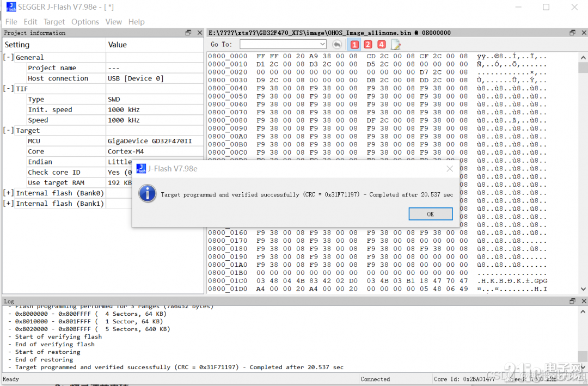
Task: Click 'Ready' in the status bar
Action: click(11, 379)
